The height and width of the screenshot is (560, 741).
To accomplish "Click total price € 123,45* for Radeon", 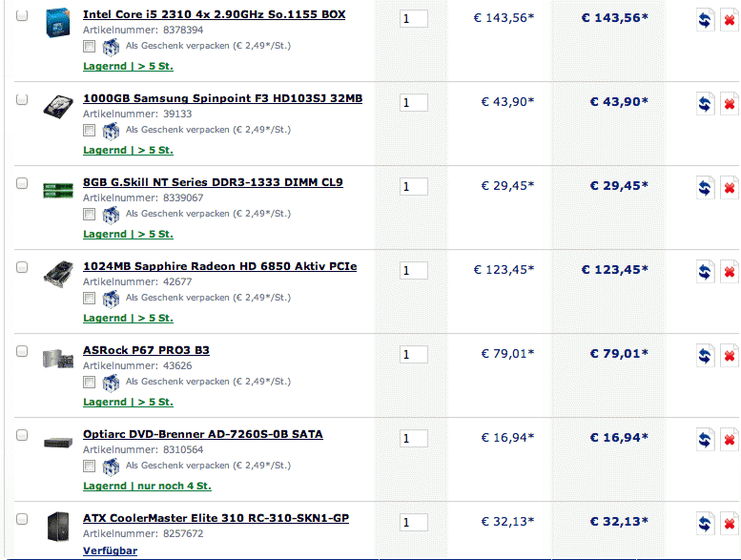I will [x=614, y=269].
